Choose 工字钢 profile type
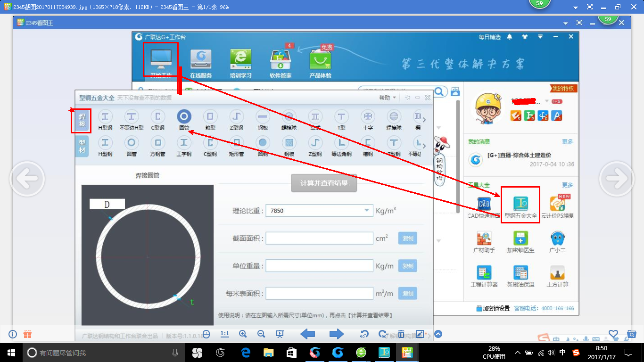Viewport: 644px width, 362px height. [x=184, y=147]
